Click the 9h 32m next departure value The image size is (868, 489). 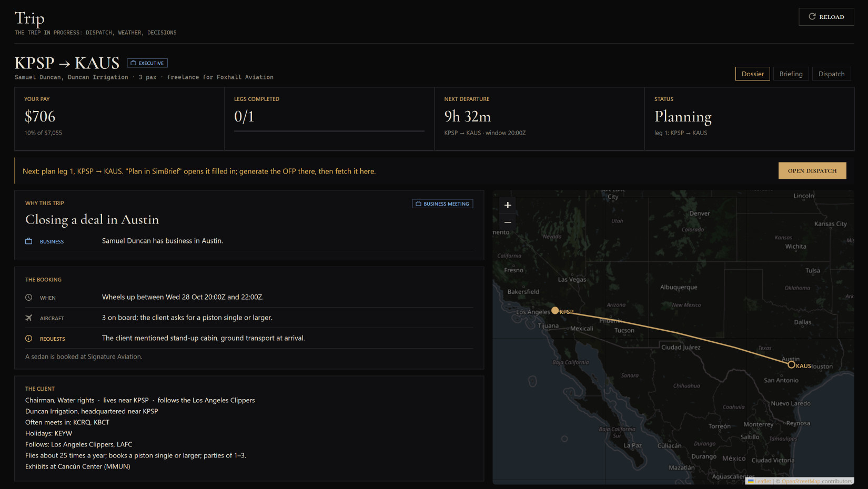[x=468, y=116]
